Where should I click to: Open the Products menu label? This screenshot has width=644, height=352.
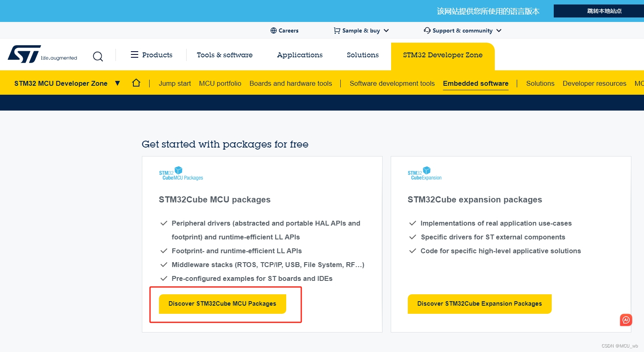point(157,55)
